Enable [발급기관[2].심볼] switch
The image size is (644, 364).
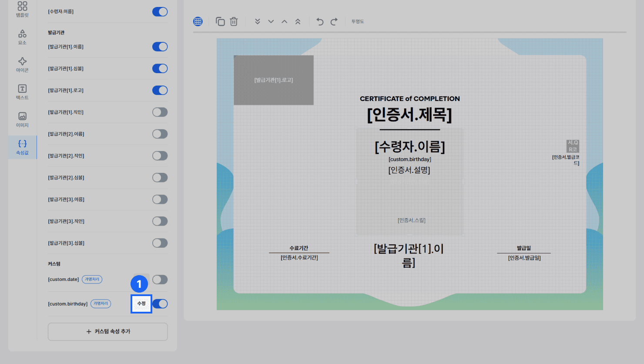click(160, 177)
